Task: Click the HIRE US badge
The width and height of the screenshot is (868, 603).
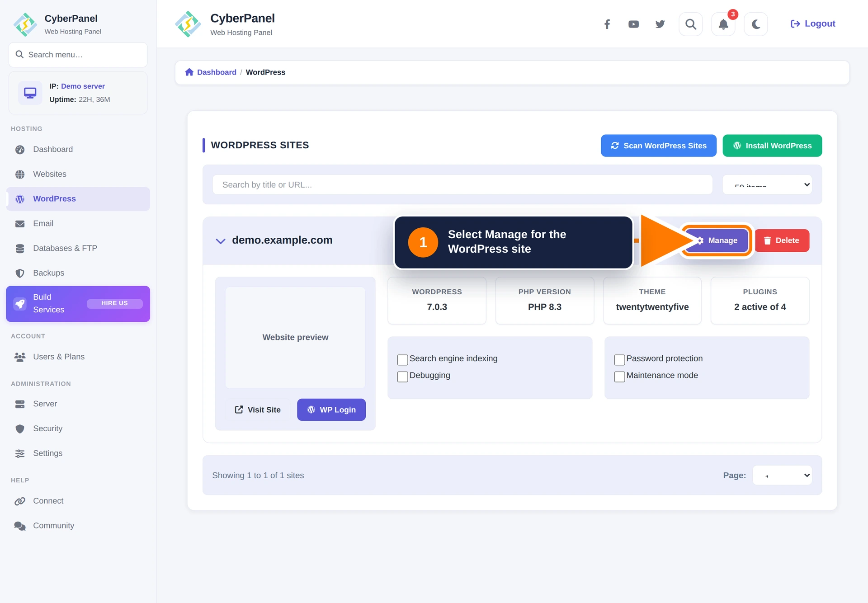Action: (115, 303)
